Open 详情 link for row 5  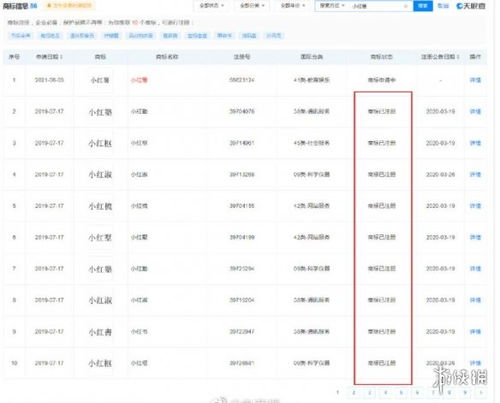(x=475, y=206)
